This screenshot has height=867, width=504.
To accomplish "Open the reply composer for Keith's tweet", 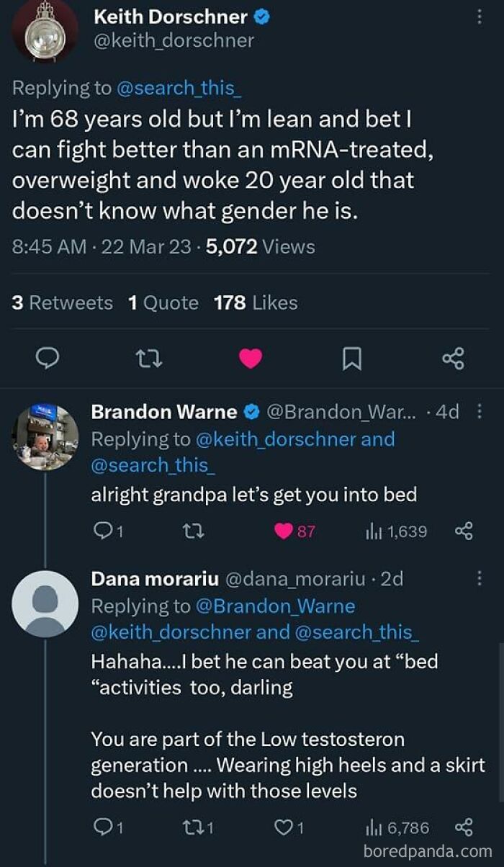I will coord(47,358).
